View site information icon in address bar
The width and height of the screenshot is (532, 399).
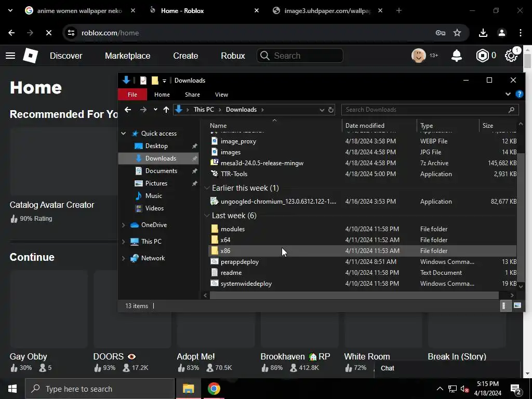coord(71,33)
